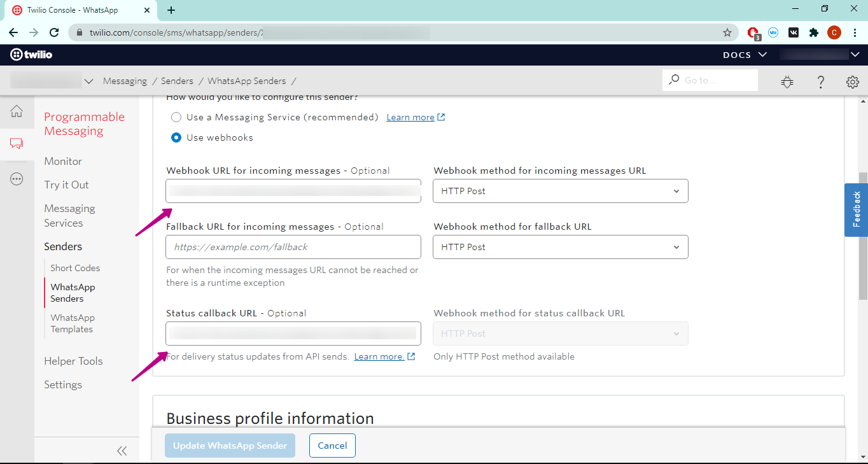
Task: Click WhatsApp Senders breadcrumb link
Action: click(x=247, y=81)
